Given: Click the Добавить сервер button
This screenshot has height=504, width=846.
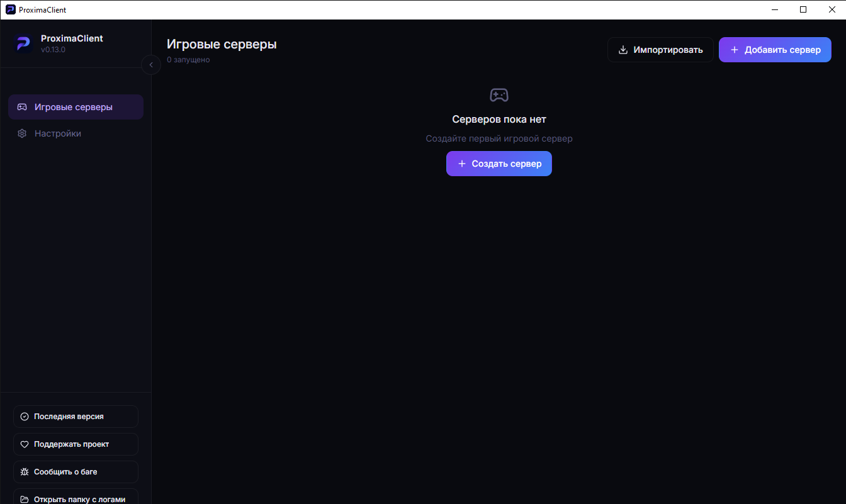Looking at the screenshot, I should 775,50.
